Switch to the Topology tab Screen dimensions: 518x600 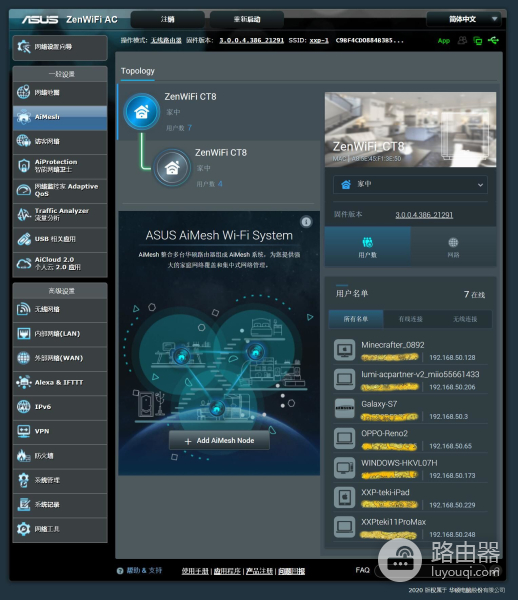[x=138, y=71]
